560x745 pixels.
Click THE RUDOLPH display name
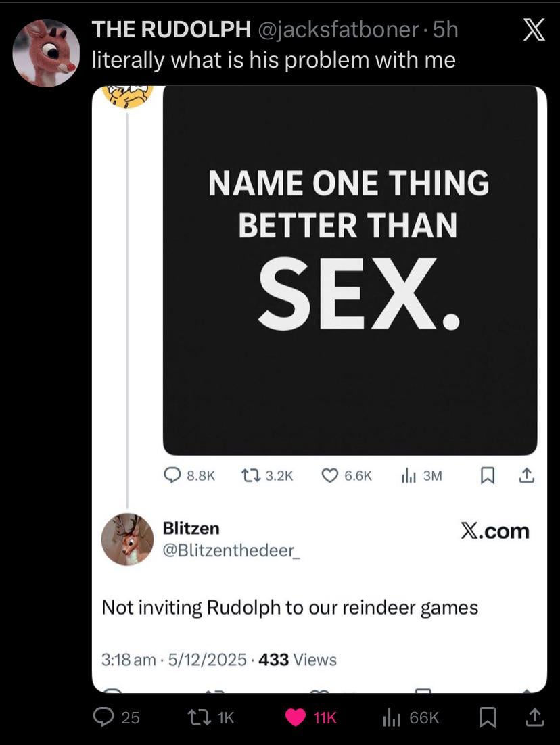tap(171, 30)
